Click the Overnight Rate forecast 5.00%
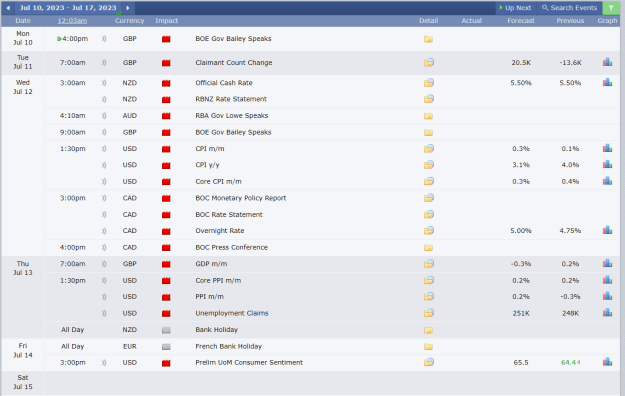The image size is (625, 396). point(521,231)
